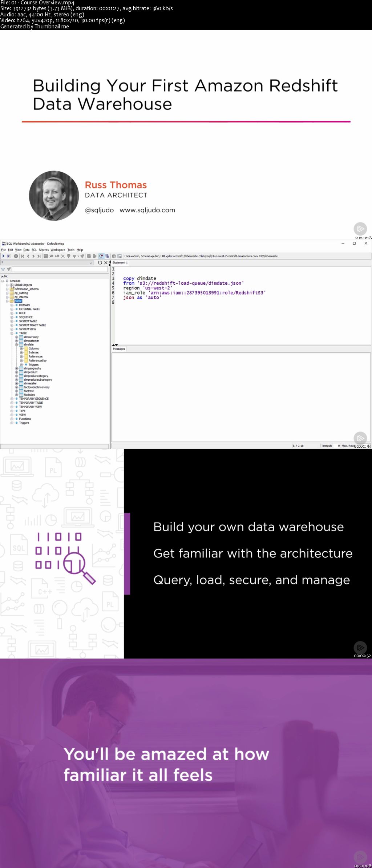Screen dimensions: 372x868
Task: Select the factproductinventory table
Action: click(37, 387)
